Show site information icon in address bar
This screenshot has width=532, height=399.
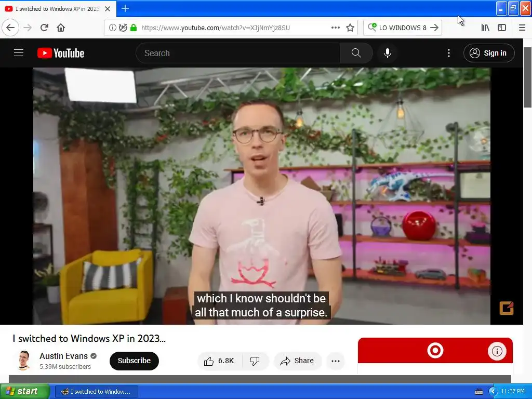[x=112, y=28]
